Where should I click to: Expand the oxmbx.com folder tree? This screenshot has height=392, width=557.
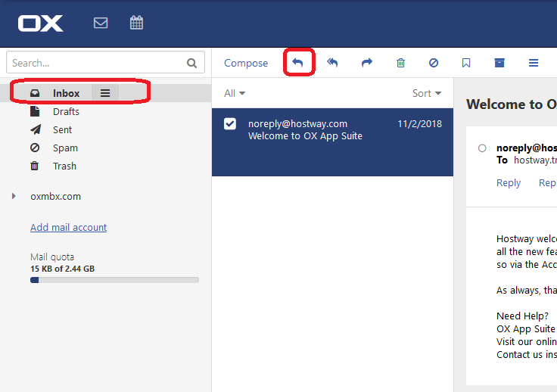point(14,196)
